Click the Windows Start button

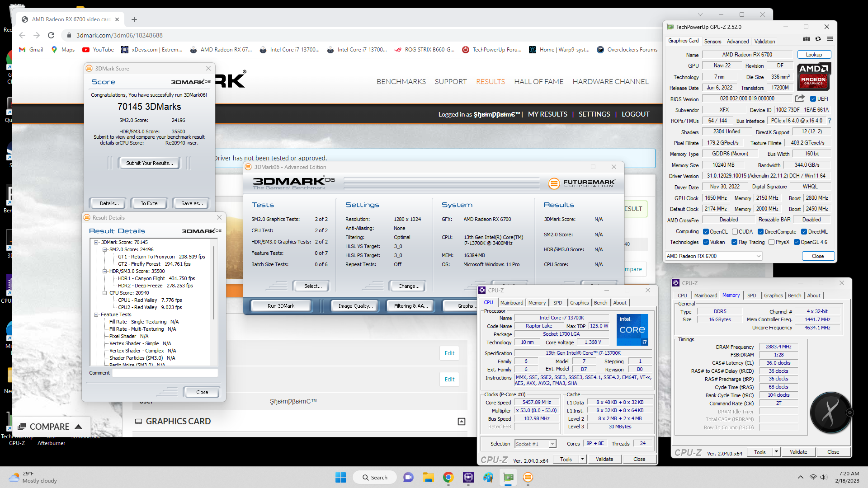click(x=340, y=477)
